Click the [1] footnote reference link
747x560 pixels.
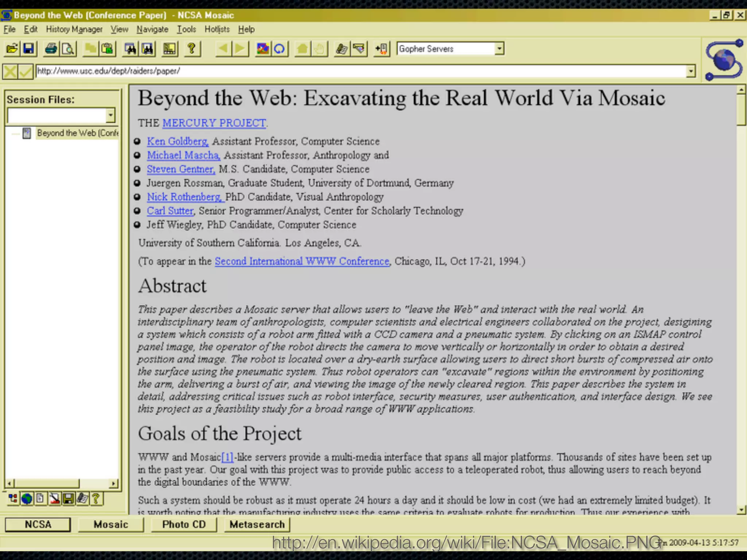coord(227,457)
